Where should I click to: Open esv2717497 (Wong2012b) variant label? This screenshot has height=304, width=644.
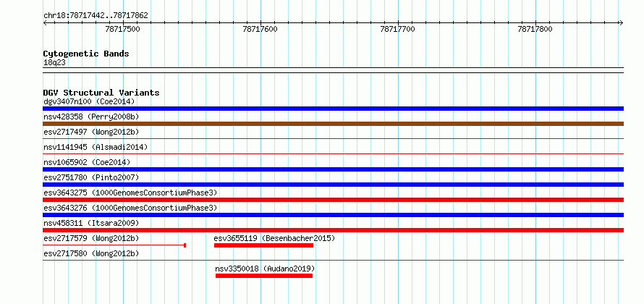[91, 132]
